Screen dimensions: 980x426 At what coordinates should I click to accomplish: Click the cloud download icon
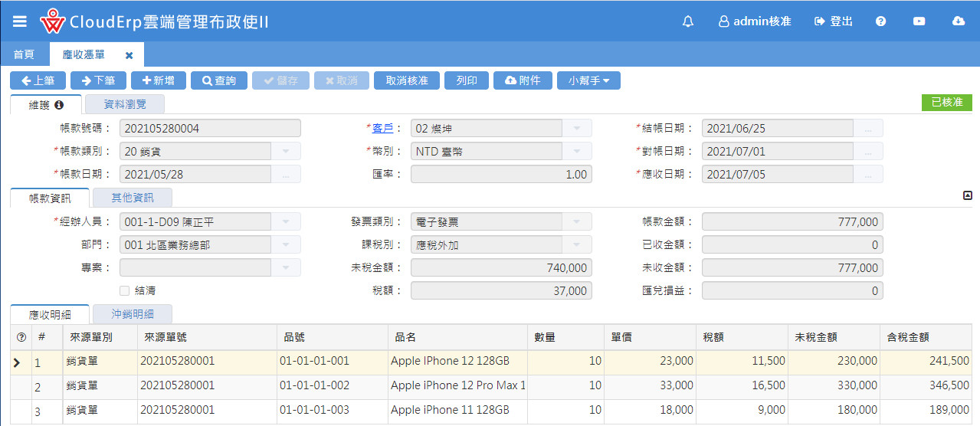click(958, 21)
